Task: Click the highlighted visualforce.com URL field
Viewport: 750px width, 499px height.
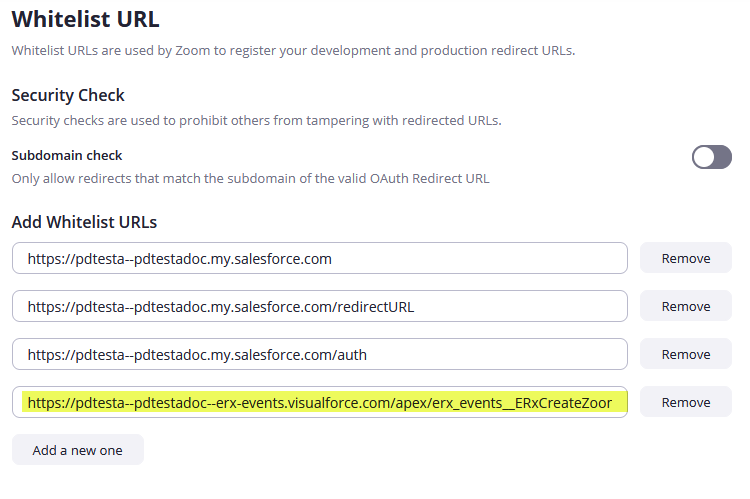Action: 320,402
